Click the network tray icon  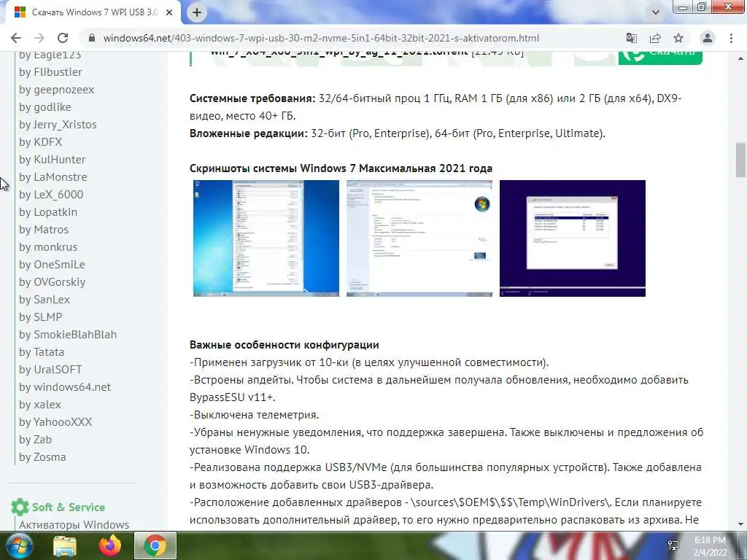click(673, 545)
